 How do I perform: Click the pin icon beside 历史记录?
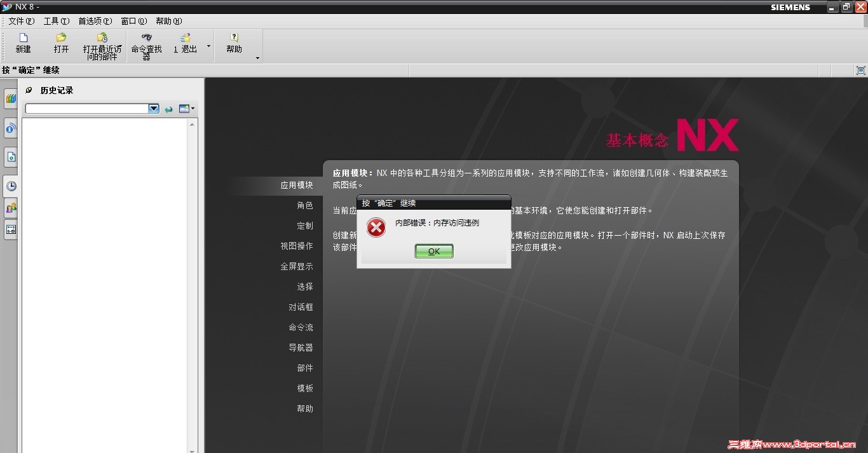[x=29, y=90]
